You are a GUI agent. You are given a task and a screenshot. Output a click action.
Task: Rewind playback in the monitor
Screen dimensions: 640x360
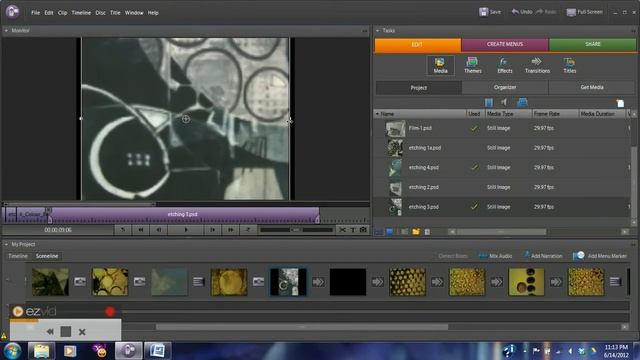[x=141, y=230]
